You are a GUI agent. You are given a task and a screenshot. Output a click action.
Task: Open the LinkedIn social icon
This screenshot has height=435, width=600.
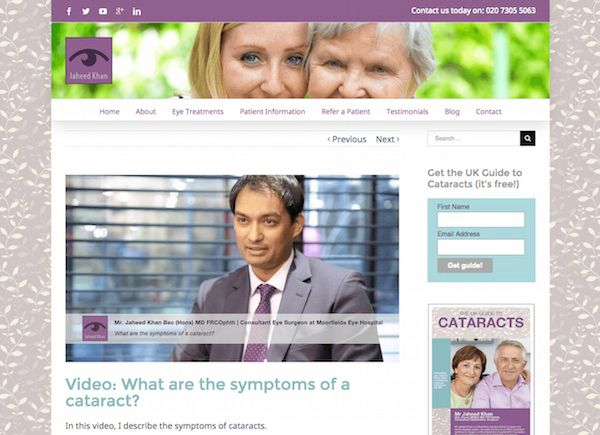click(x=137, y=11)
